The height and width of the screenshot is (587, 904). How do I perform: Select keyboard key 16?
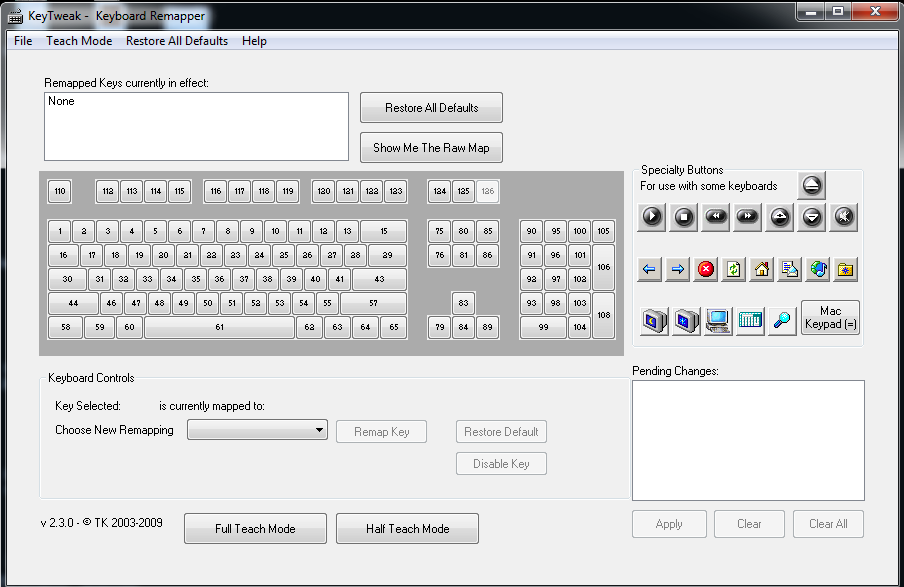[x=63, y=255]
